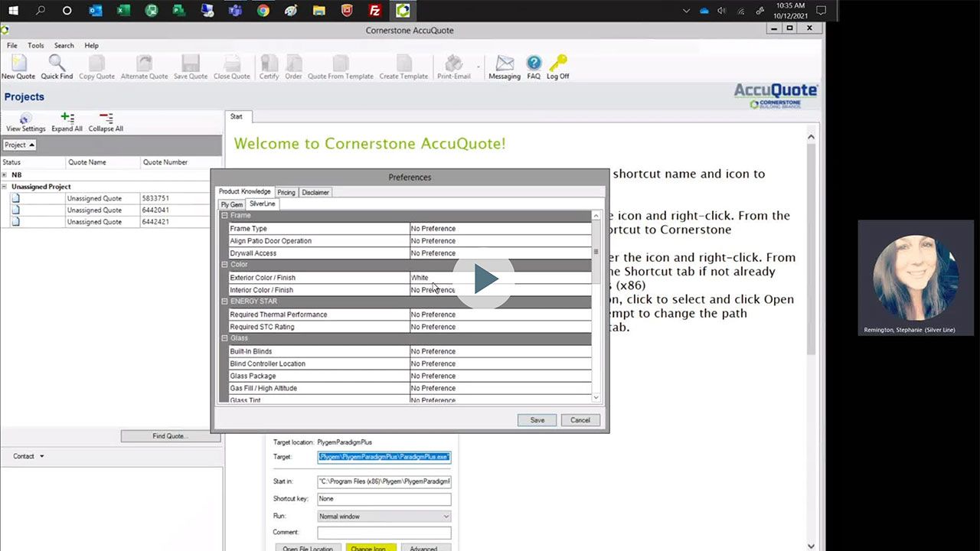Click the Find Quote button
This screenshot has width=980, height=551.
170,436
